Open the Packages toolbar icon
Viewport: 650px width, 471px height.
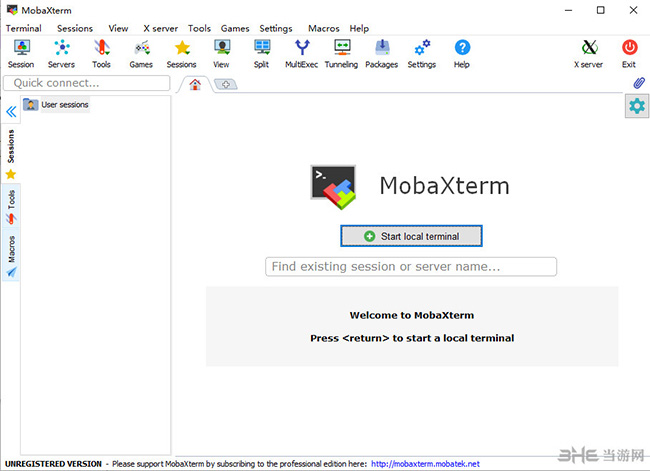pyautogui.click(x=382, y=53)
